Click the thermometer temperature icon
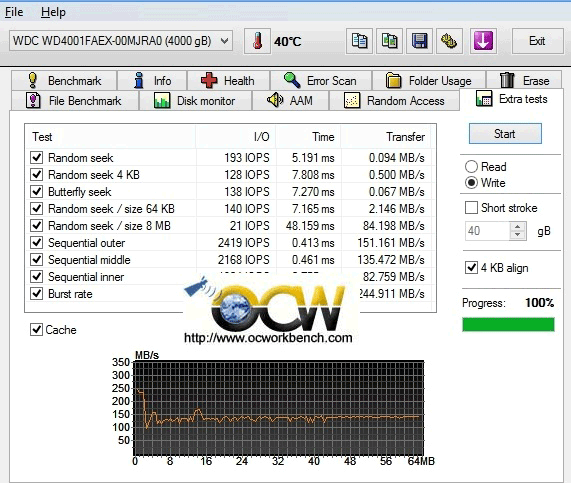Image resolution: width=571 pixels, height=483 pixels. click(257, 41)
